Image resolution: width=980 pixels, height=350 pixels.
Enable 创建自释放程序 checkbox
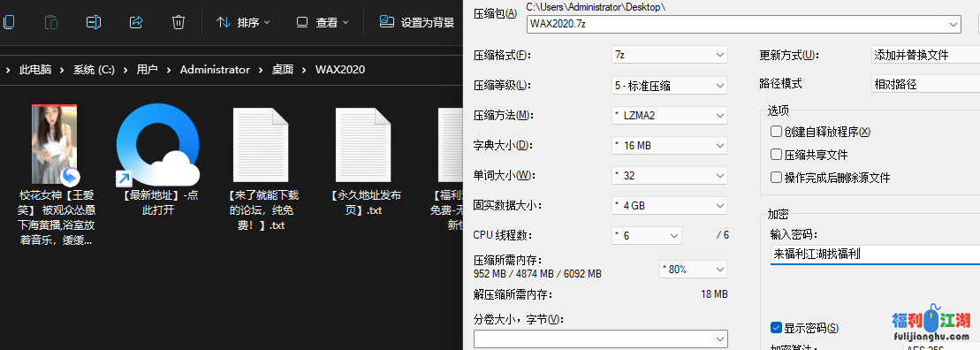click(776, 132)
